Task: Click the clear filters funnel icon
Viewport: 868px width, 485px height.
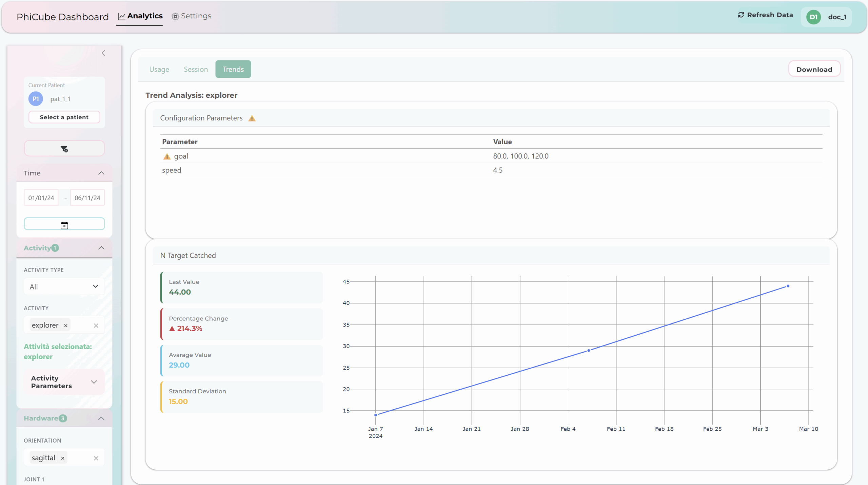Action: coord(64,149)
